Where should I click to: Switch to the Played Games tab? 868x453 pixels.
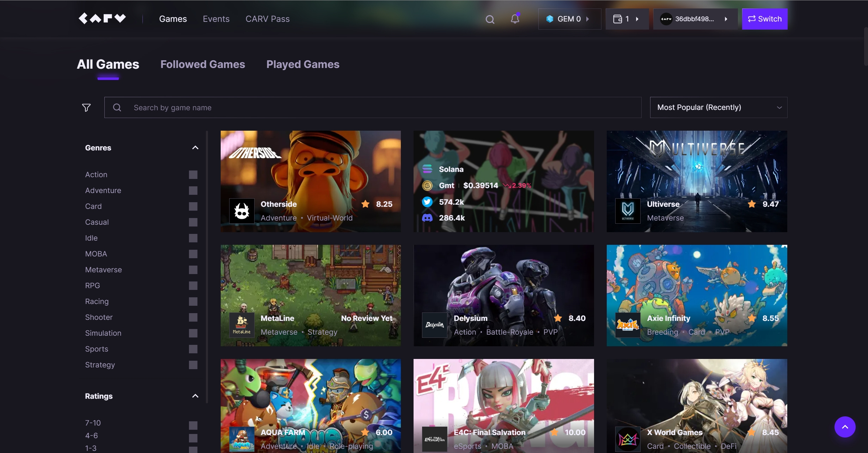303,64
